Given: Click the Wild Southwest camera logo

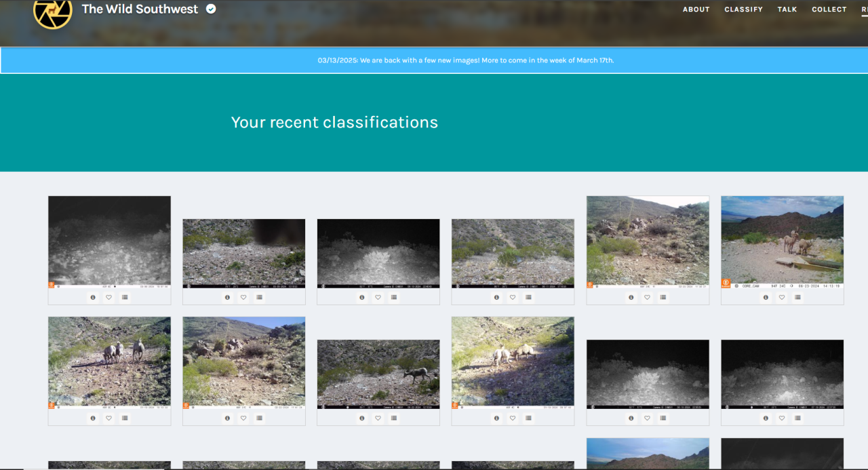Looking at the screenshot, I should point(53,11).
